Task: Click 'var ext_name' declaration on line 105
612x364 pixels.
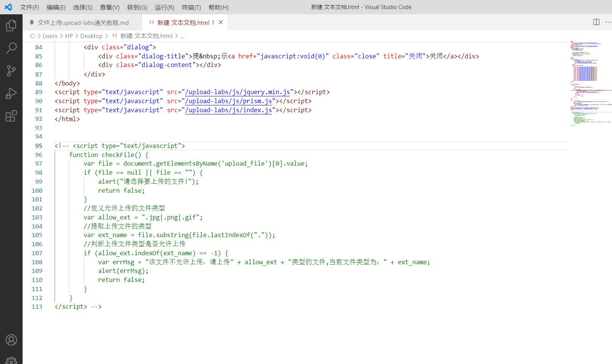Action: [105, 235]
